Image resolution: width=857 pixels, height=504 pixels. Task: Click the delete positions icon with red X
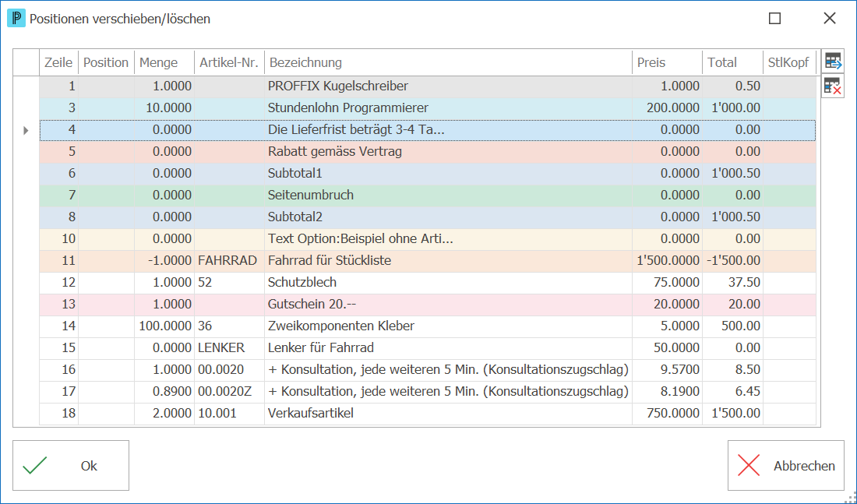pyautogui.click(x=833, y=86)
